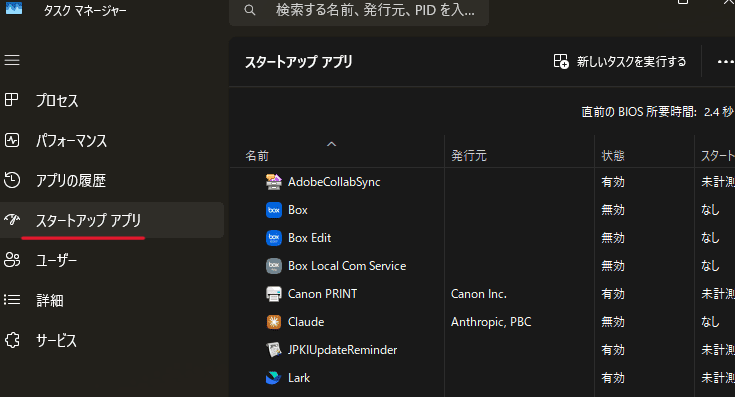This screenshot has width=735, height=397.
Task: Click the Users people icon in sidebar
Action: [12, 260]
